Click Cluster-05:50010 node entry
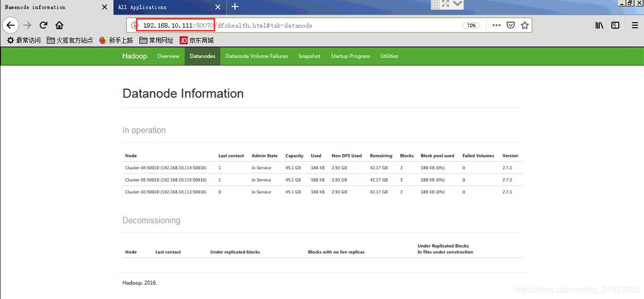Viewport: 644px width, 299px height. (x=166, y=180)
